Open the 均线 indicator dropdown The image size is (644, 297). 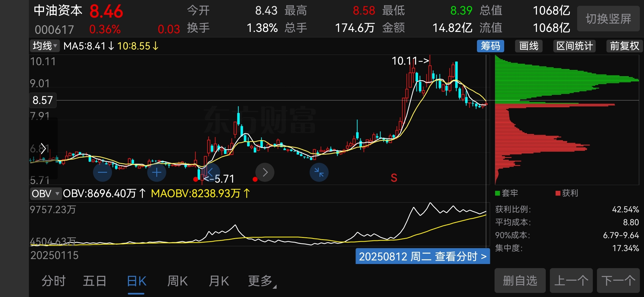pyautogui.click(x=45, y=46)
